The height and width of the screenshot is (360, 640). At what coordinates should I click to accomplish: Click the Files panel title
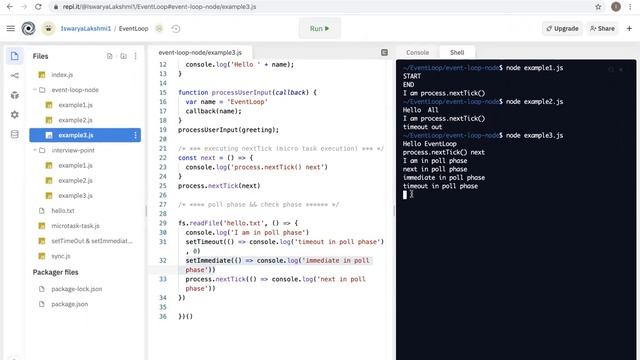[40, 56]
